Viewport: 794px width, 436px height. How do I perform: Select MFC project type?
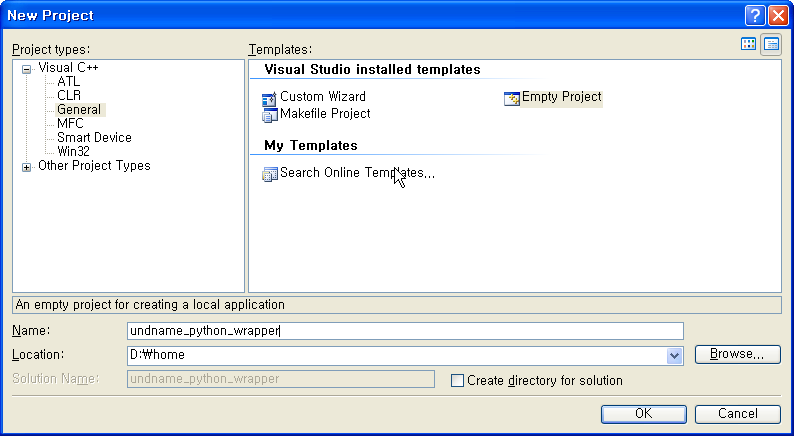tap(70, 124)
